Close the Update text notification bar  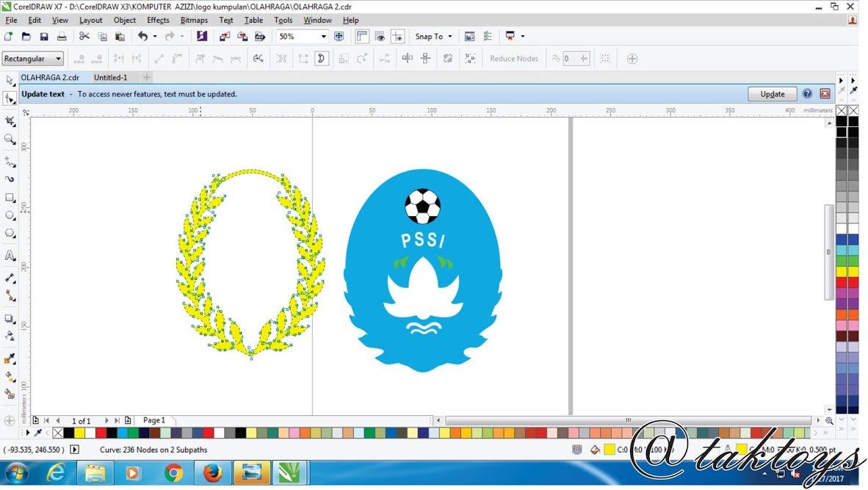click(x=825, y=93)
